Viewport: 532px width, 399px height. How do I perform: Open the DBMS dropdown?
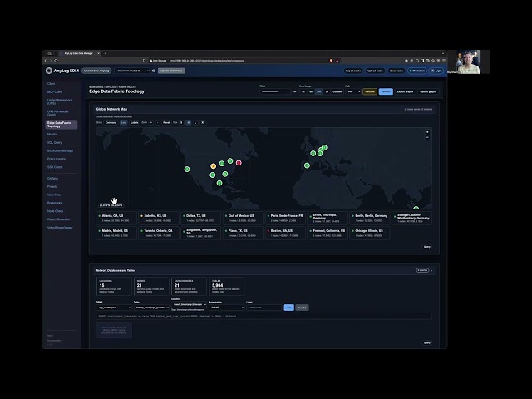click(114, 308)
